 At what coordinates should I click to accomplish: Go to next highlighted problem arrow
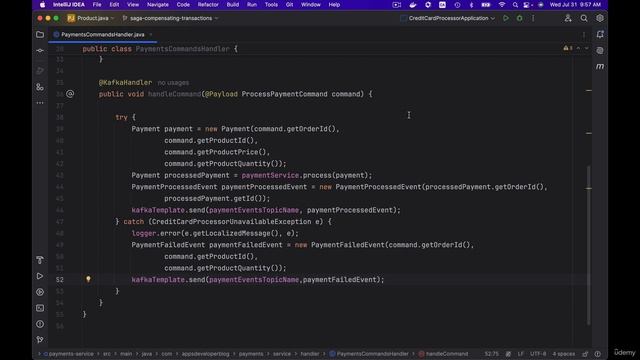pos(587,48)
